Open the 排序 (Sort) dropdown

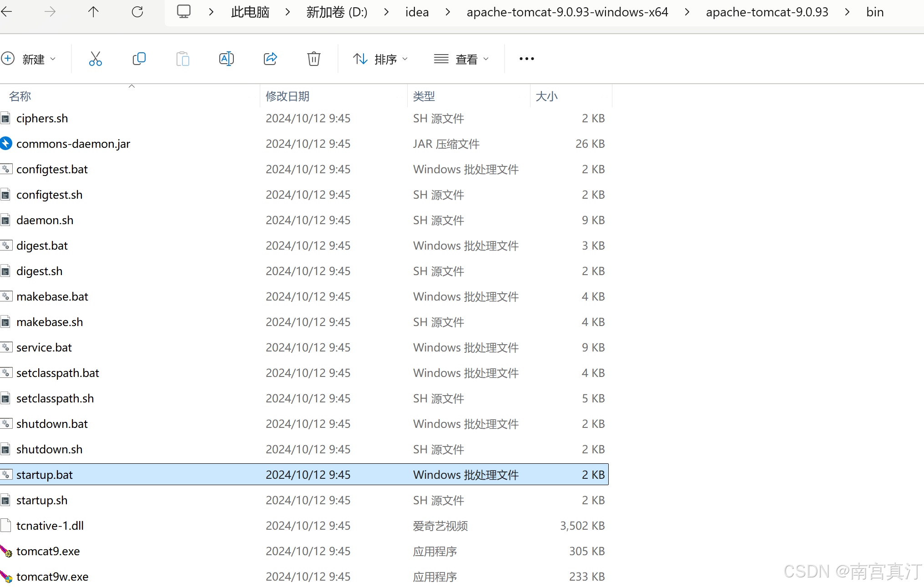click(380, 59)
